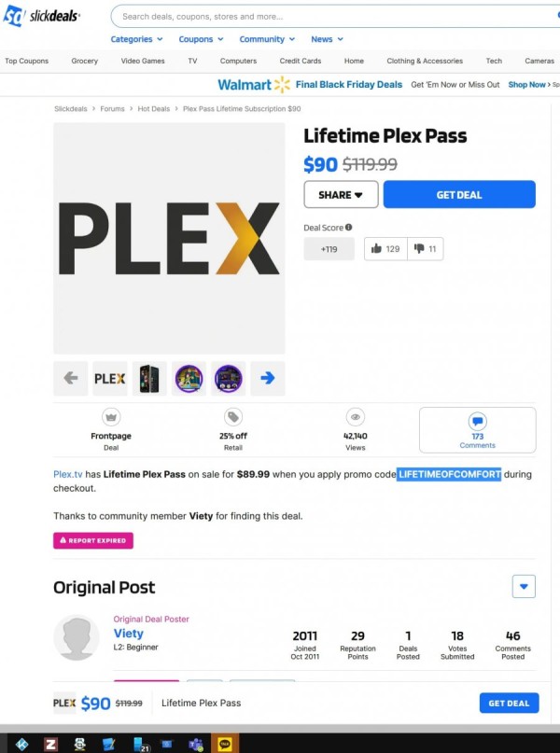Collapse the Original Post section
The height and width of the screenshot is (753, 560).
click(524, 586)
